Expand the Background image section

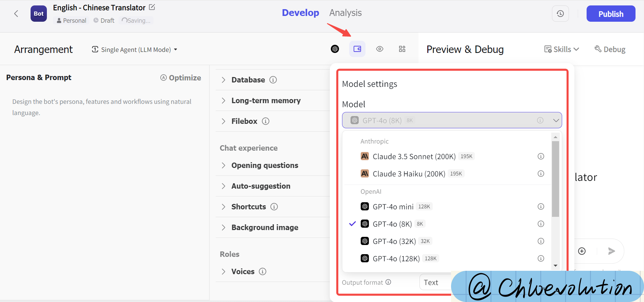pyautogui.click(x=223, y=227)
